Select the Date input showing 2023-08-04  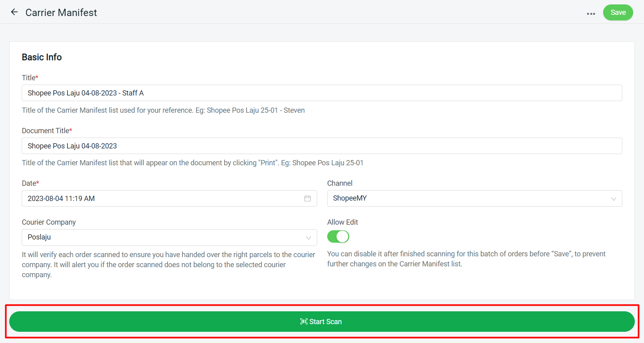click(x=160, y=199)
